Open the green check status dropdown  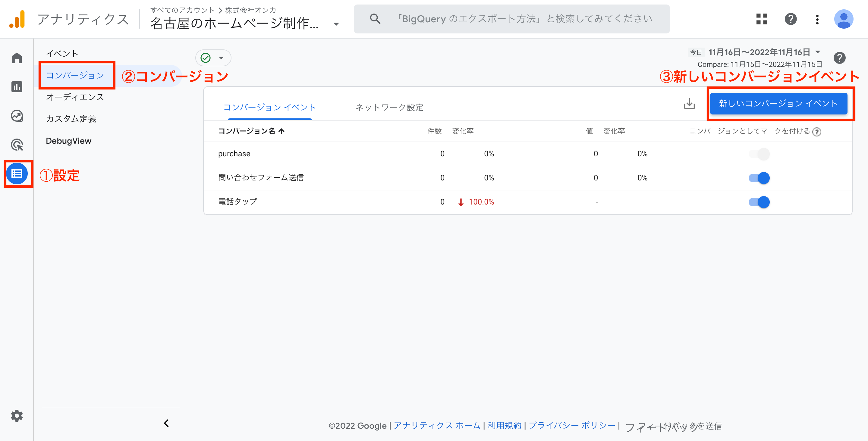(x=213, y=58)
